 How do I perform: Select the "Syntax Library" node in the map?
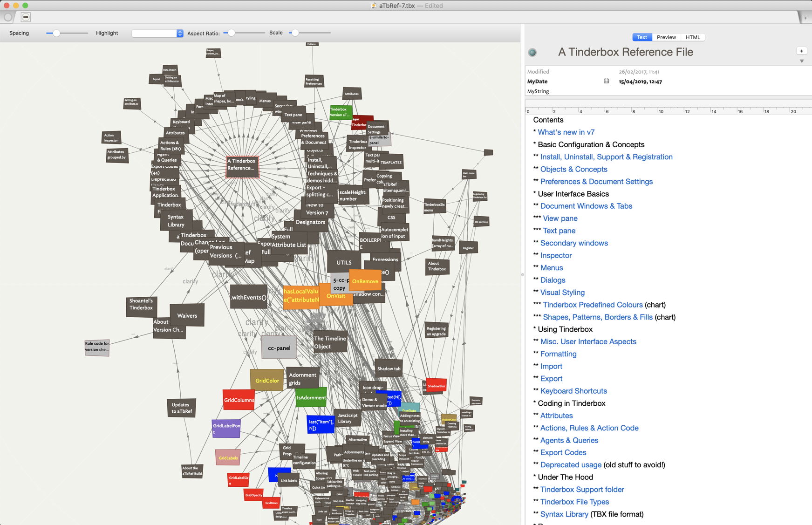(176, 221)
